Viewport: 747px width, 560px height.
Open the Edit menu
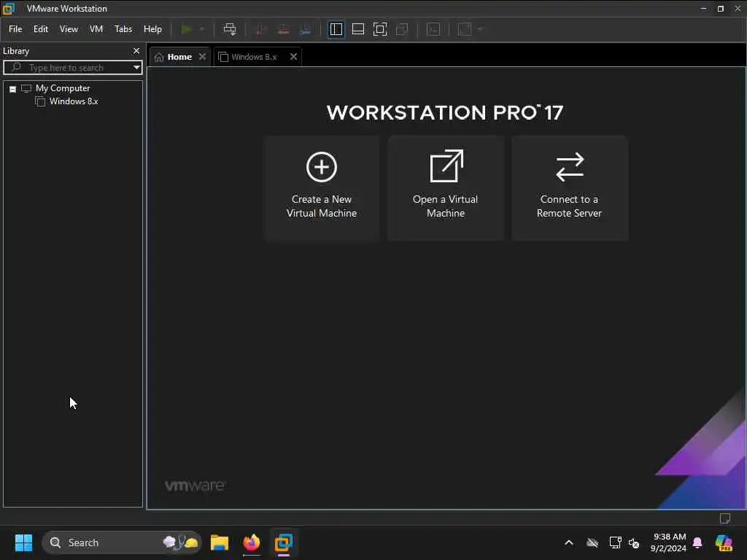click(41, 29)
